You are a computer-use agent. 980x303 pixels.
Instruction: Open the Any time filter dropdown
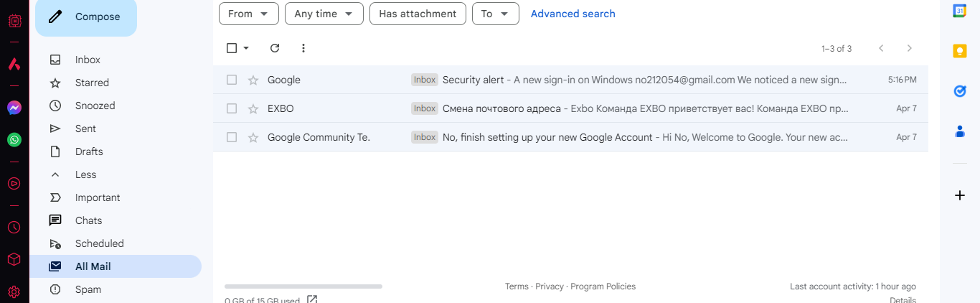click(324, 14)
